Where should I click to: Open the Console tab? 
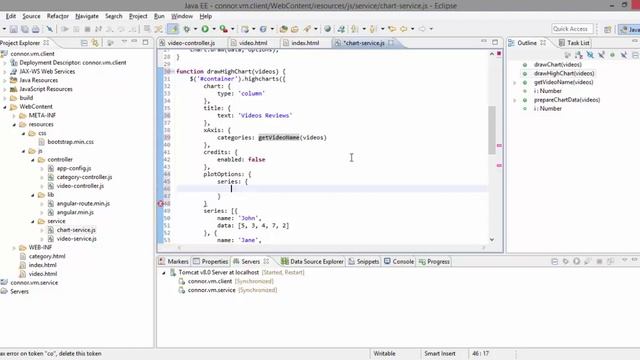[399, 262]
